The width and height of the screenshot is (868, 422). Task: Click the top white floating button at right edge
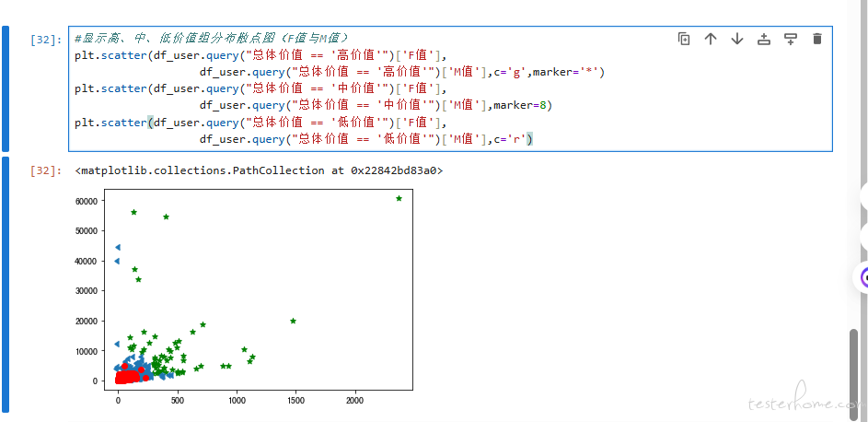click(x=863, y=196)
